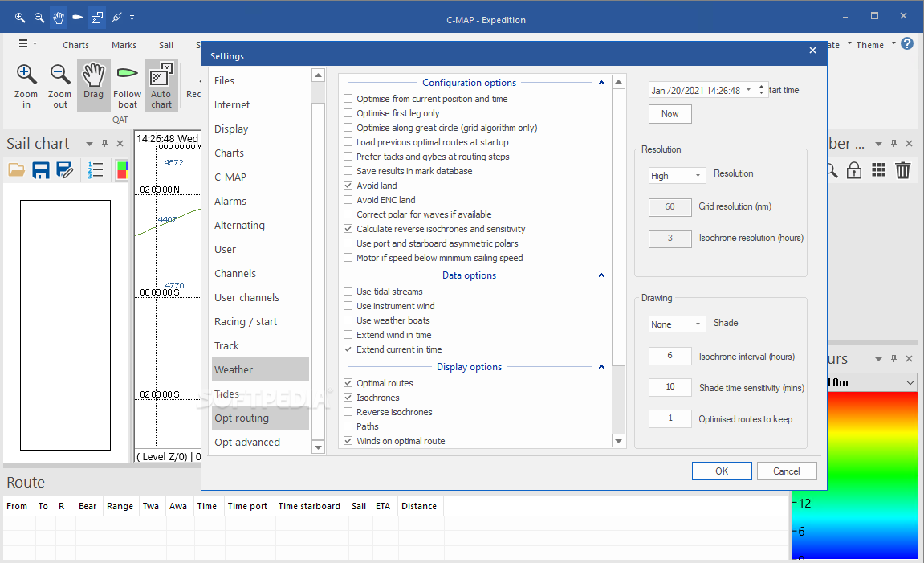Open the Charts ribbon tab
The height and width of the screenshot is (563, 924).
(76, 45)
